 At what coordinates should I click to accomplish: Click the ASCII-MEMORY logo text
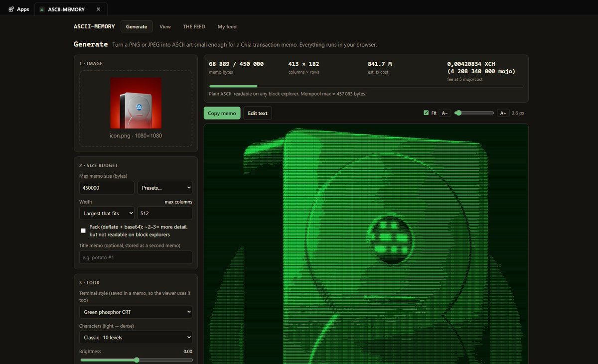[x=94, y=26]
